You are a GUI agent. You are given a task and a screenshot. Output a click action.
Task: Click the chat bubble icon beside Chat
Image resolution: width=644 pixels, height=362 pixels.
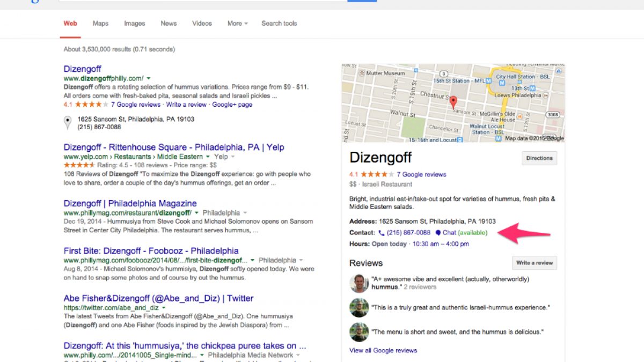[438, 233]
